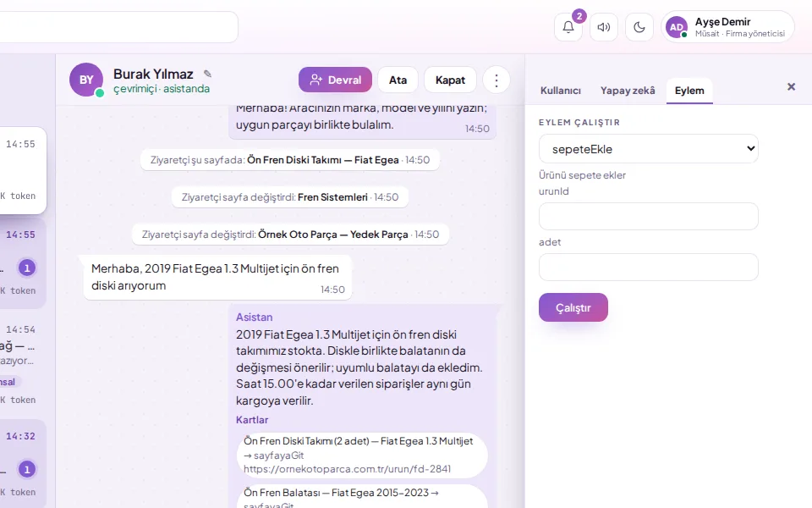The height and width of the screenshot is (508, 812).
Task: Toggle the sound speaker icon
Action: point(604,27)
